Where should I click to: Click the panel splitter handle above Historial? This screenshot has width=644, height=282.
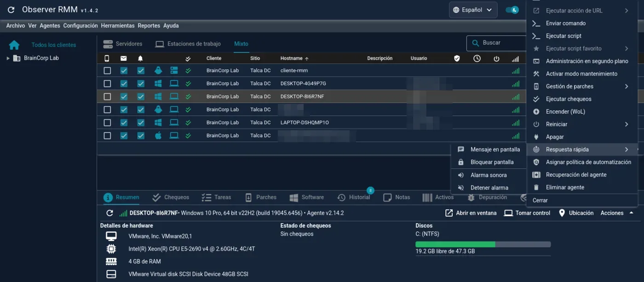click(370, 190)
